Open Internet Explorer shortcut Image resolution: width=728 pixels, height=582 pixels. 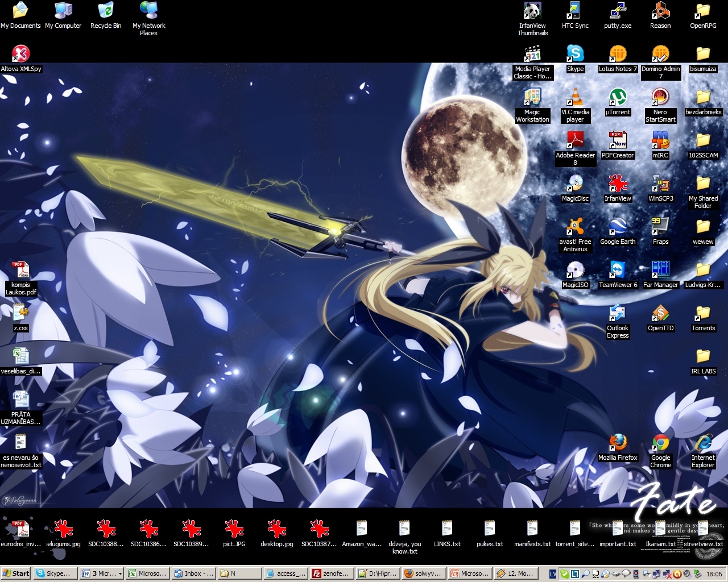[703, 451]
